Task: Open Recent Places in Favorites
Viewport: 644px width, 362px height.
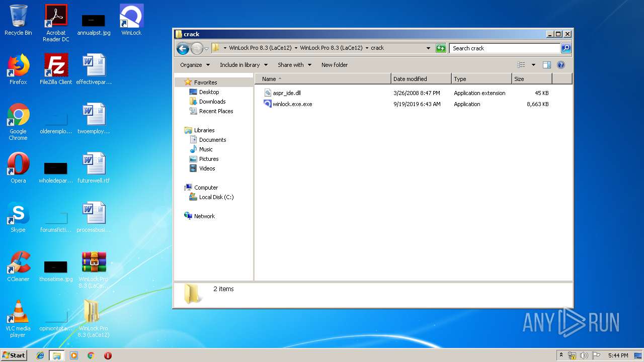Action: click(216, 111)
